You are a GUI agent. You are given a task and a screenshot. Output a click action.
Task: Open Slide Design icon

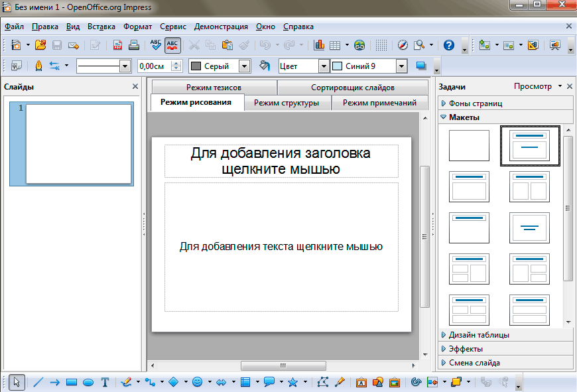point(533,45)
